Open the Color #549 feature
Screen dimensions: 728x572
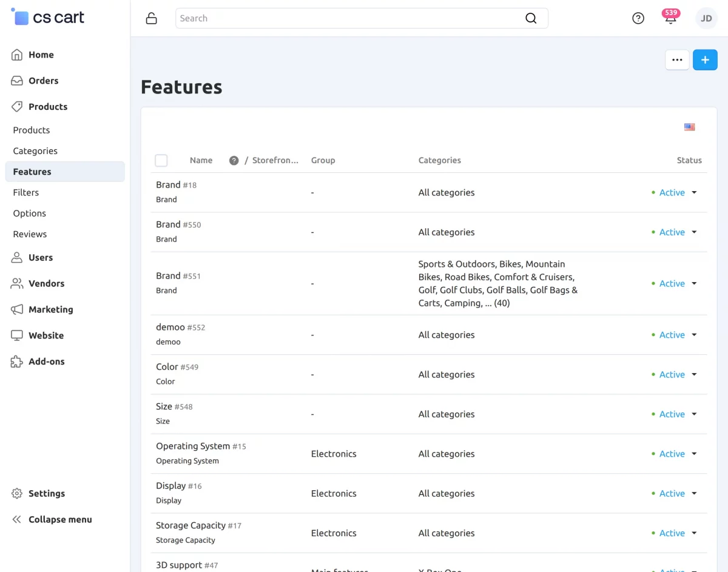tap(167, 367)
